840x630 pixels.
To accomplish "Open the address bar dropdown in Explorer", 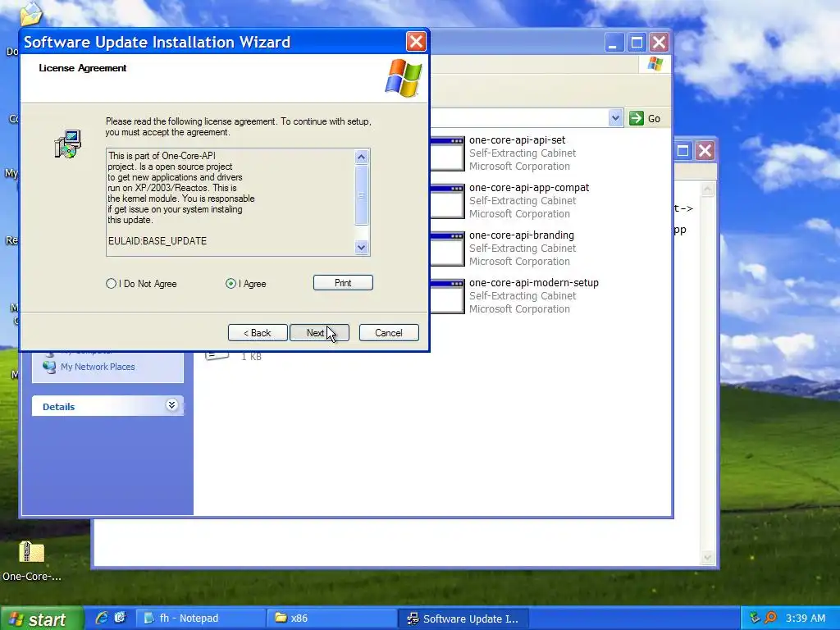I will 615,118.
